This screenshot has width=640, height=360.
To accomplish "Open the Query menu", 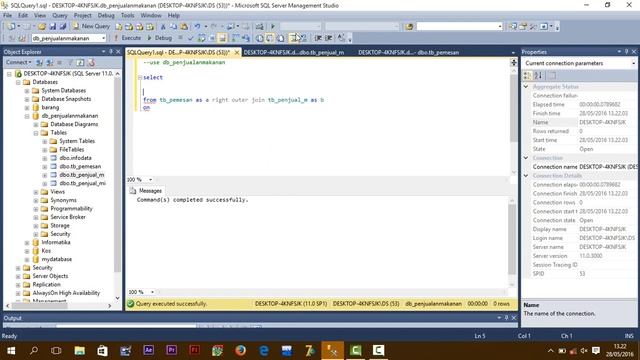I will pos(60,16).
